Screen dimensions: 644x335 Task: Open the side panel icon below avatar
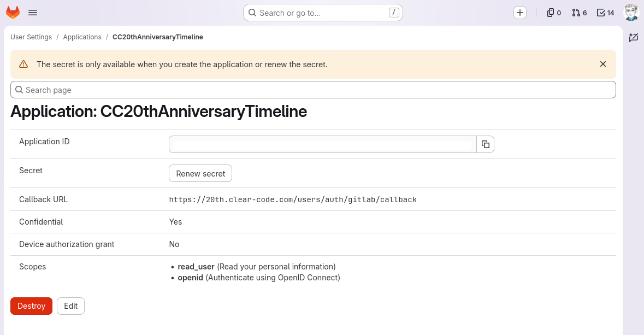(x=633, y=38)
